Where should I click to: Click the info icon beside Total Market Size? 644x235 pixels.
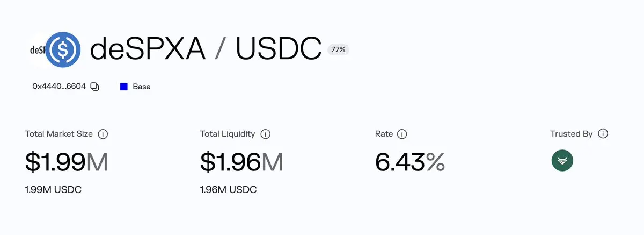coord(104,134)
